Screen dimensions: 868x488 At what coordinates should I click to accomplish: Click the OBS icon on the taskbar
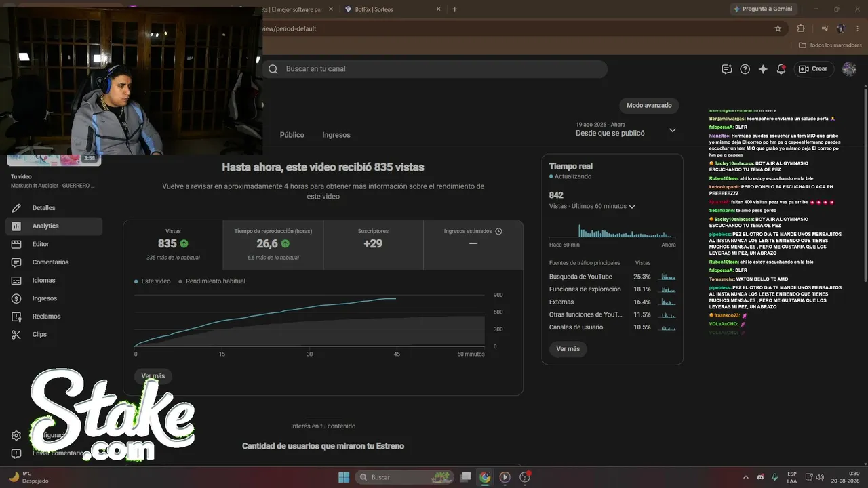[525, 477]
